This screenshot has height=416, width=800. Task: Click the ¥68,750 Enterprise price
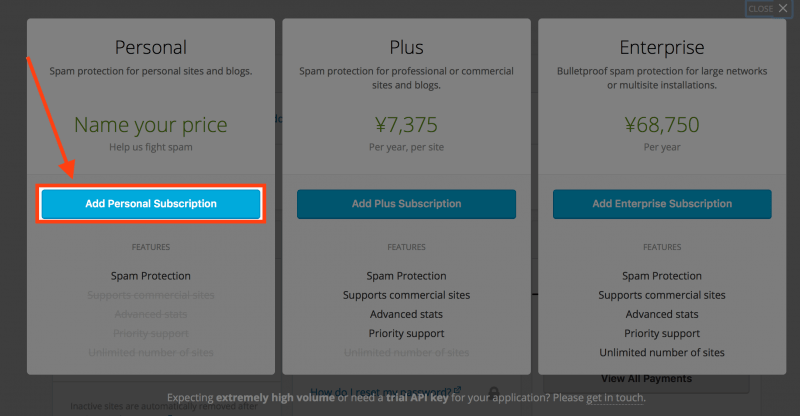pos(662,125)
